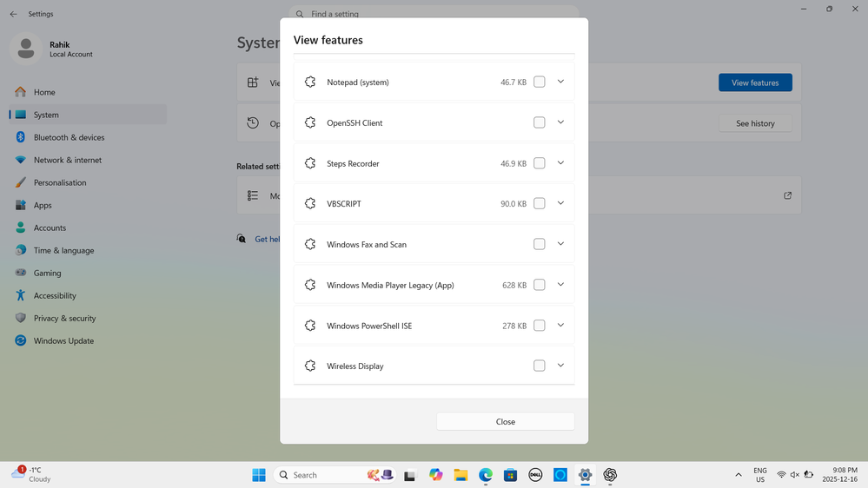868x488 pixels.
Task: Check Windows Media Player Legacy (App) checkbox
Action: click(x=540, y=285)
